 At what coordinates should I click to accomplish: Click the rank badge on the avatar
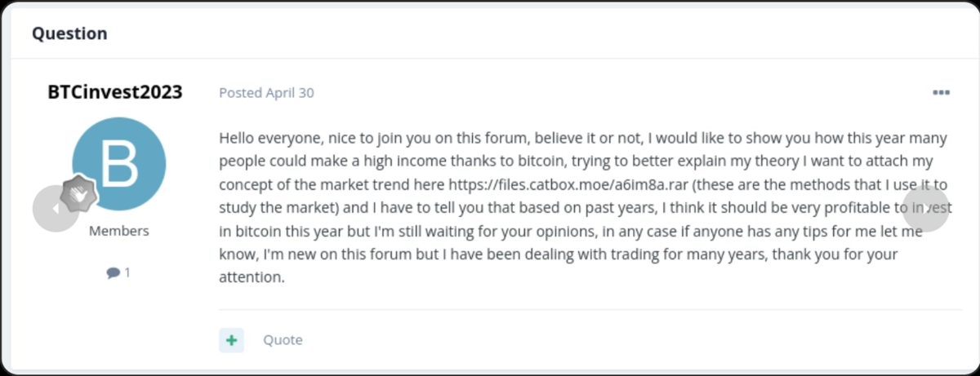[x=80, y=193]
